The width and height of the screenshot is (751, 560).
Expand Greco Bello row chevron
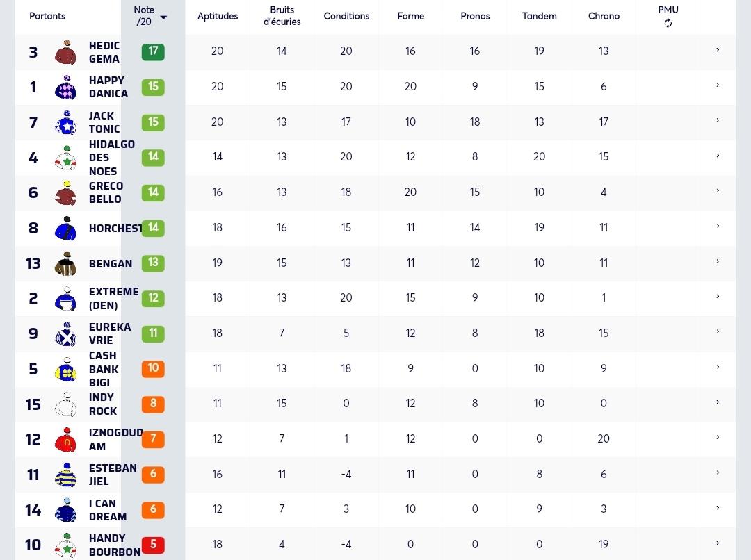pyautogui.click(x=718, y=191)
